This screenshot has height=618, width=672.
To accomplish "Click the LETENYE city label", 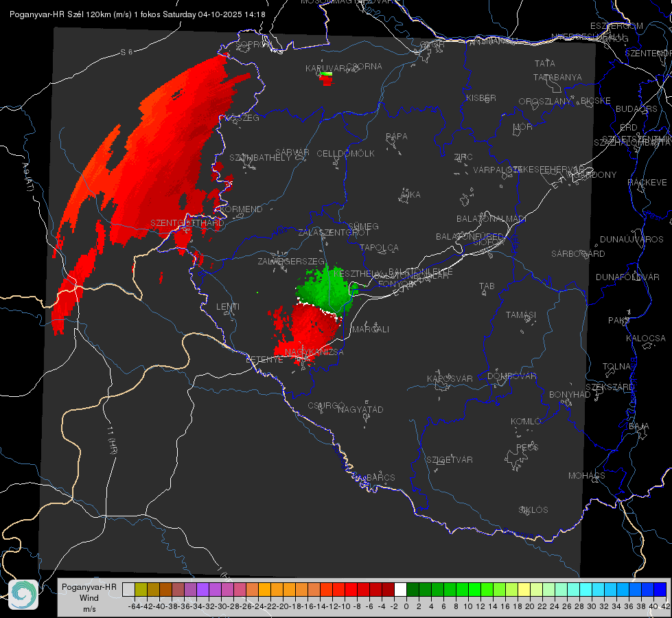I will point(264,360).
